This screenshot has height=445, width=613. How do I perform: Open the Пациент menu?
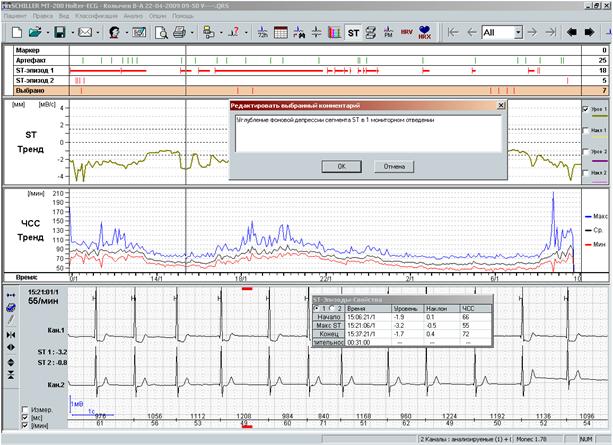tap(15, 16)
